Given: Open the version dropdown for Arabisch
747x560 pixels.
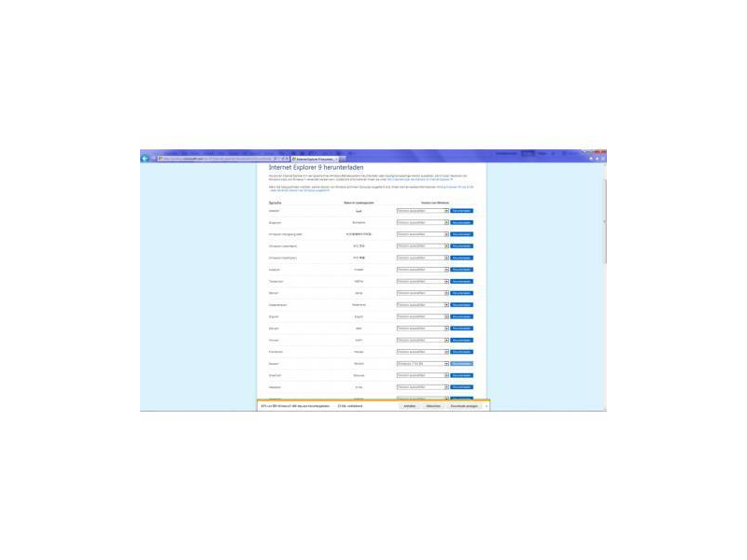Looking at the screenshot, I should (423, 211).
